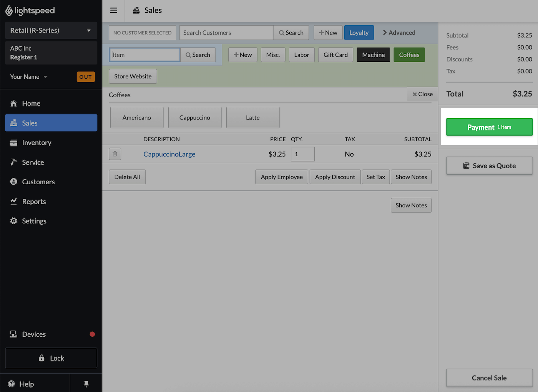Open Inventory from the sidebar
This screenshot has width=538, height=392.
tap(37, 142)
